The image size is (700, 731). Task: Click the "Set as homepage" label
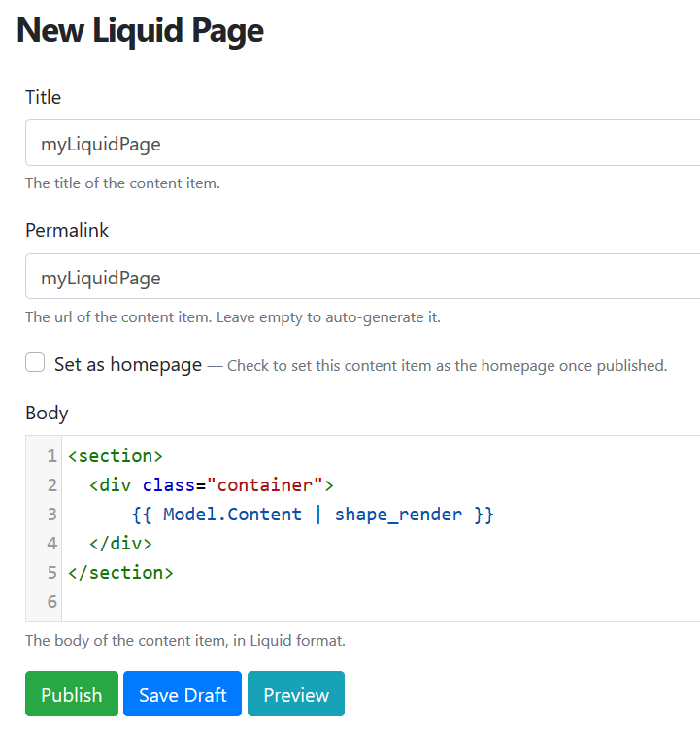pyautogui.click(x=128, y=364)
